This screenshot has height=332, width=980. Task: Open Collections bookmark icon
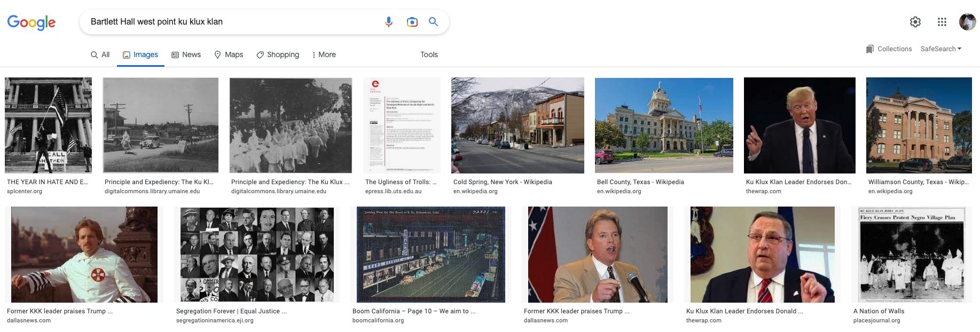tap(871, 49)
